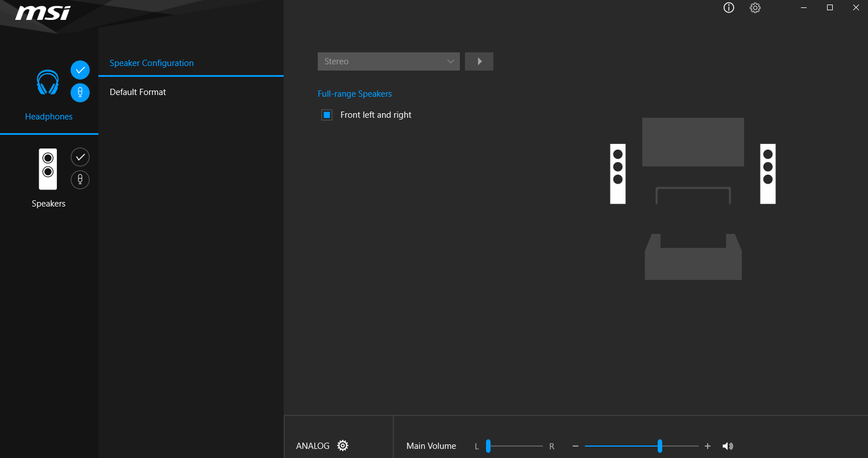This screenshot has height=458, width=868.
Task: Toggle the Front left and right checkbox
Action: point(326,114)
